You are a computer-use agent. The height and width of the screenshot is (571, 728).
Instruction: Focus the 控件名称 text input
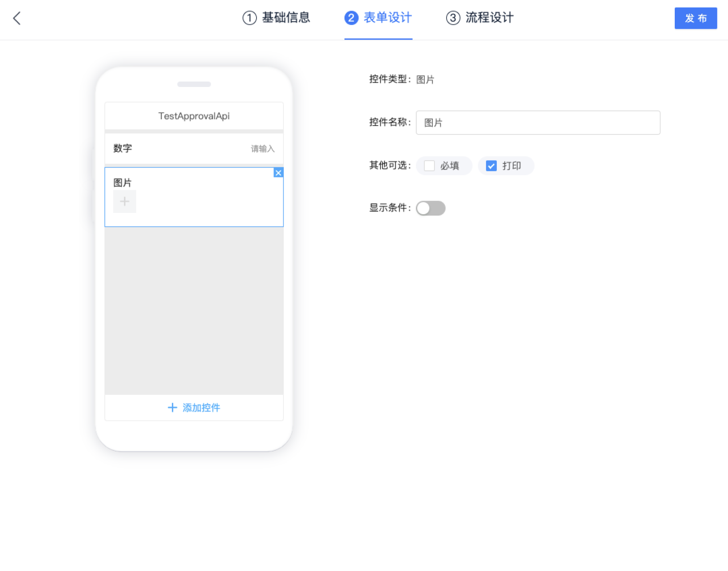point(538,123)
